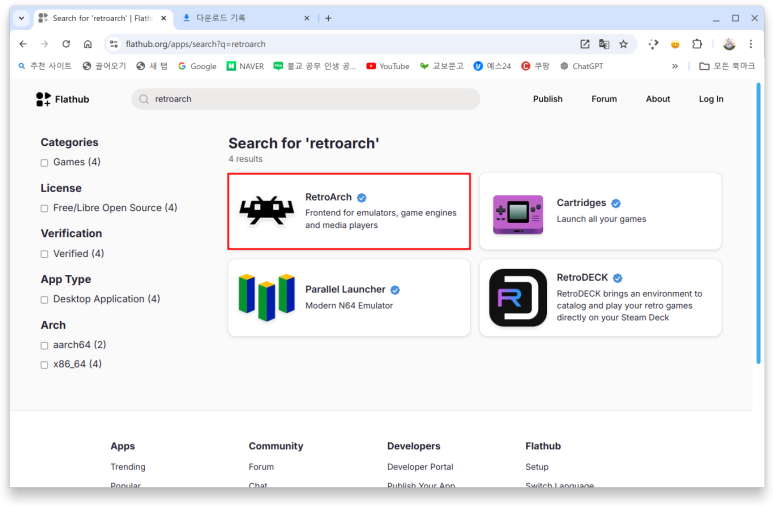The width and height of the screenshot is (773, 506).
Task: Click the yellow emoji extension icon
Action: point(675,44)
